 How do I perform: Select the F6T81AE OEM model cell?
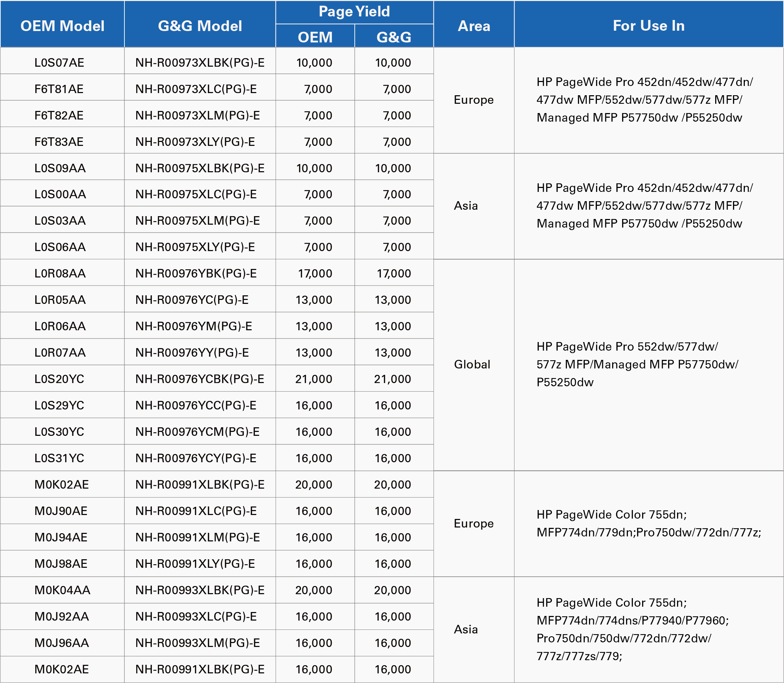click(62, 87)
